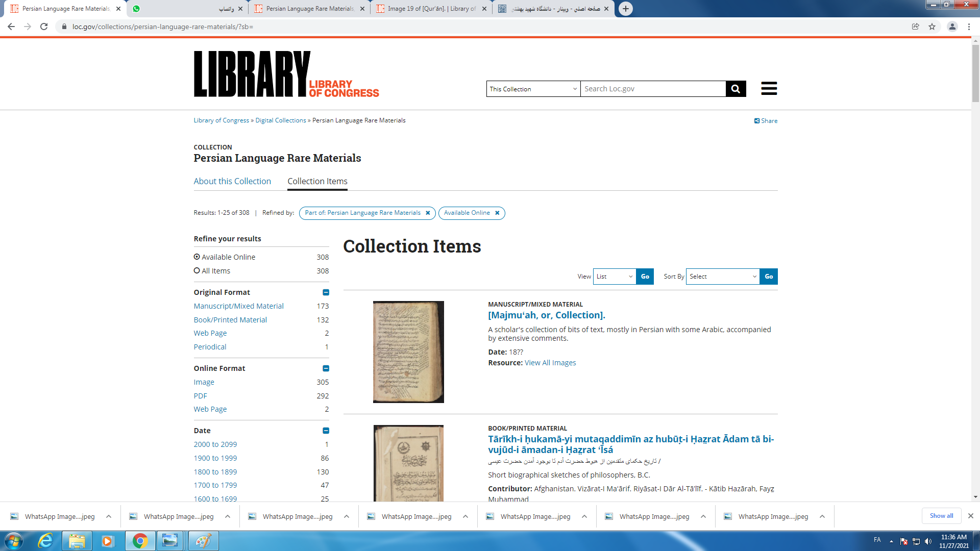The height and width of the screenshot is (551, 980).
Task: Bookmark this page with the star icon
Action: tap(932, 27)
